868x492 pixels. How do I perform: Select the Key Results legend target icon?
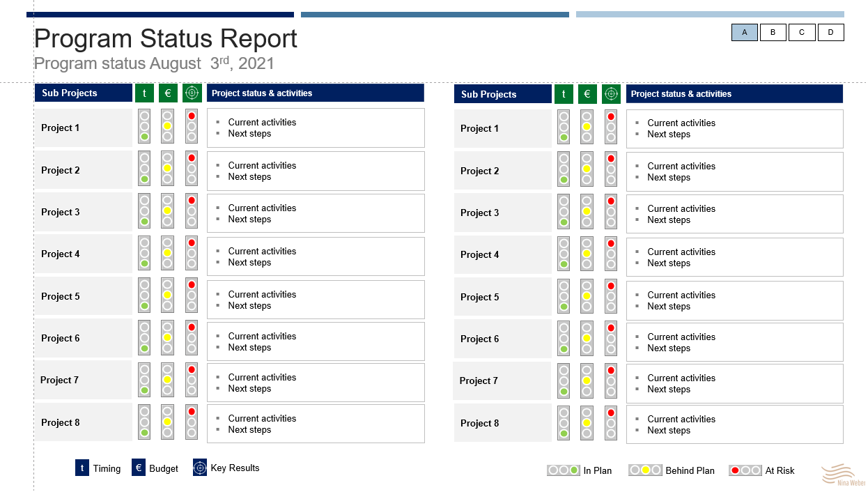tap(200, 468)
